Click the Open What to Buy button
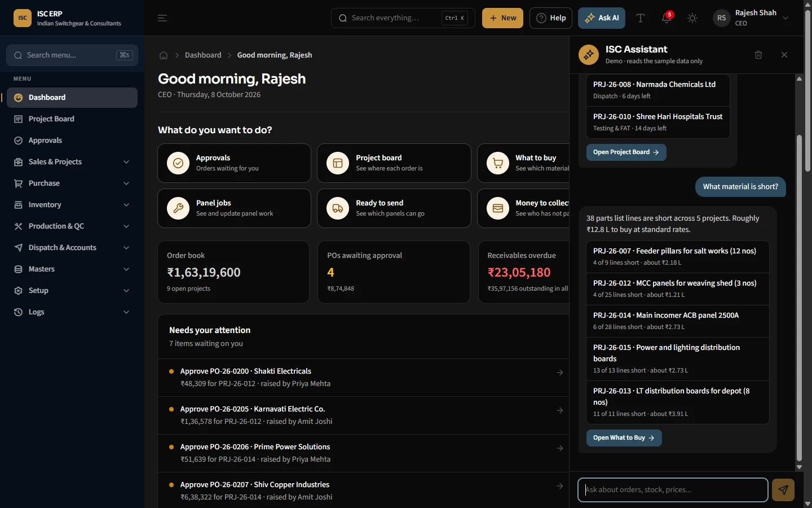Screen dimensions: 812x508 click(x=624, y=438)
